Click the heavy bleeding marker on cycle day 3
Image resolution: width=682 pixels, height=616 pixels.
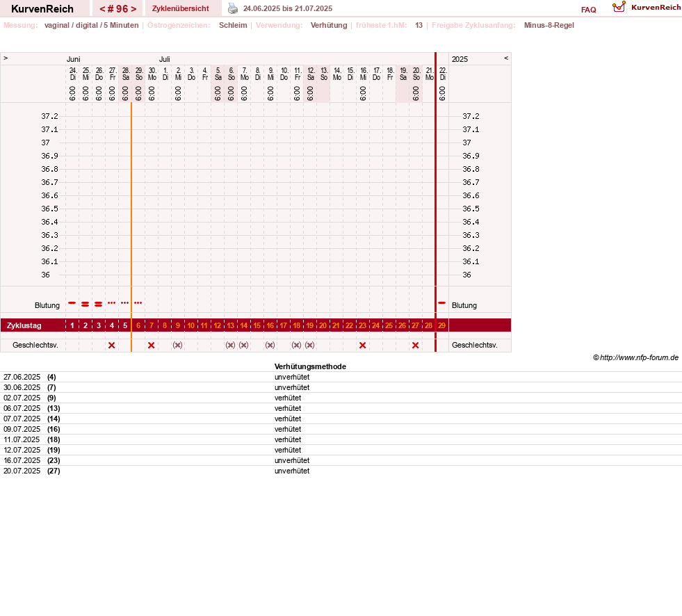pos(98,304)
